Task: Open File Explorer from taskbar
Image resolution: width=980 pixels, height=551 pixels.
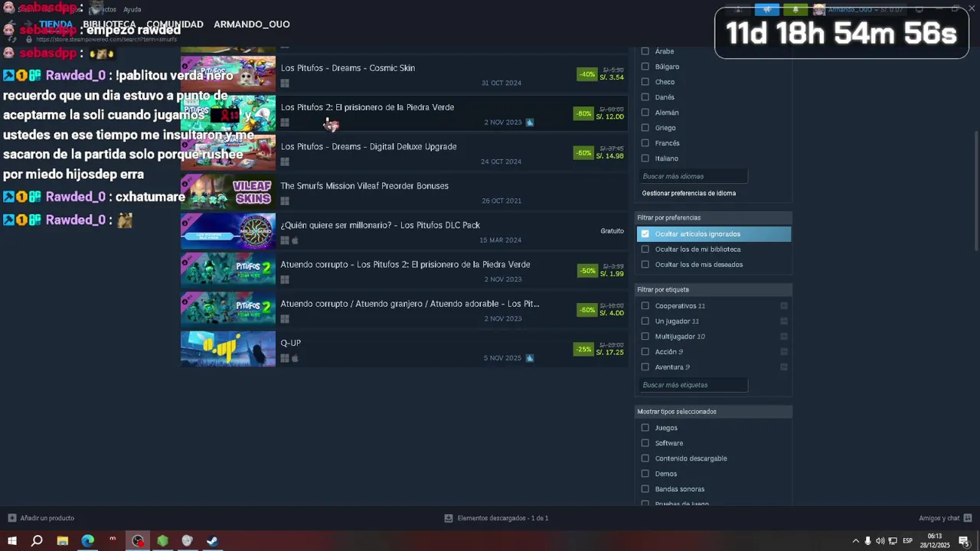Action: point(63,541)
